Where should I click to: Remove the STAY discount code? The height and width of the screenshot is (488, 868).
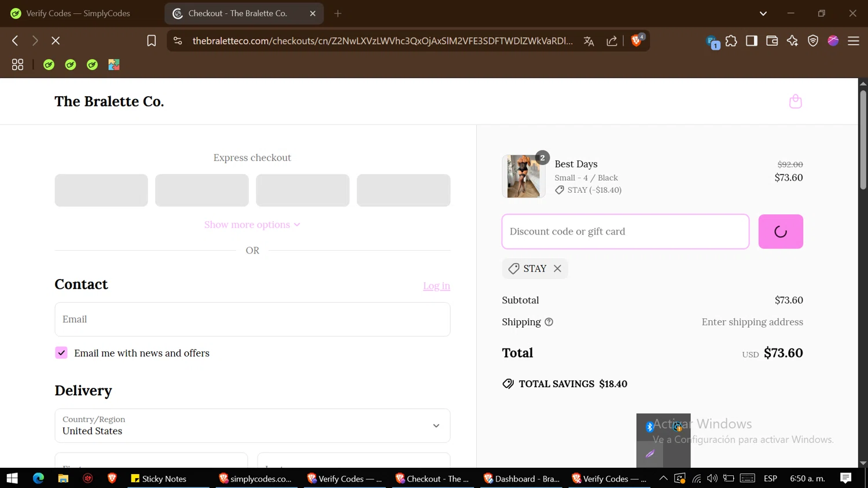tap(557, 269)
